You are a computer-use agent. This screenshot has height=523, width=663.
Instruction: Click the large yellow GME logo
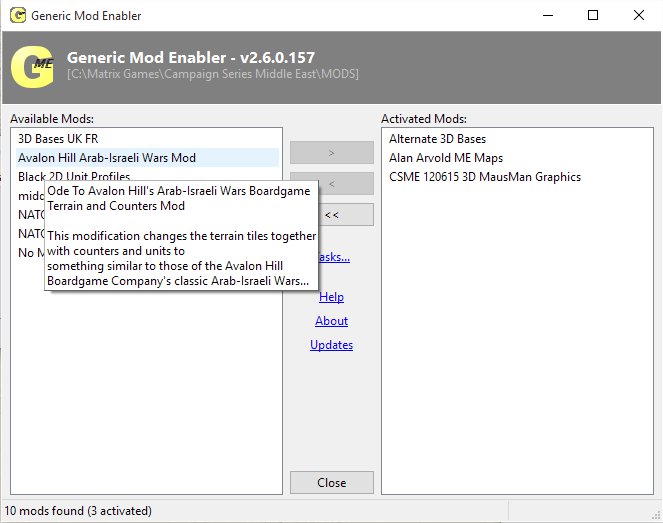tap(33, 66)
